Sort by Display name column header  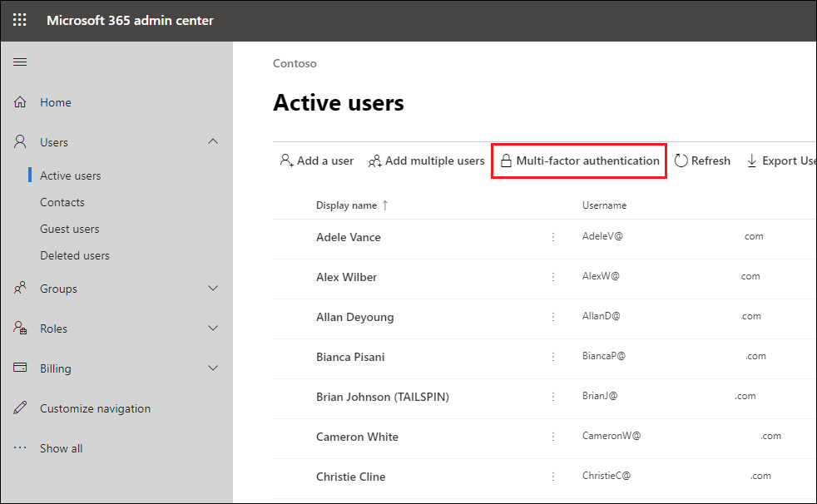coord(346,205)
